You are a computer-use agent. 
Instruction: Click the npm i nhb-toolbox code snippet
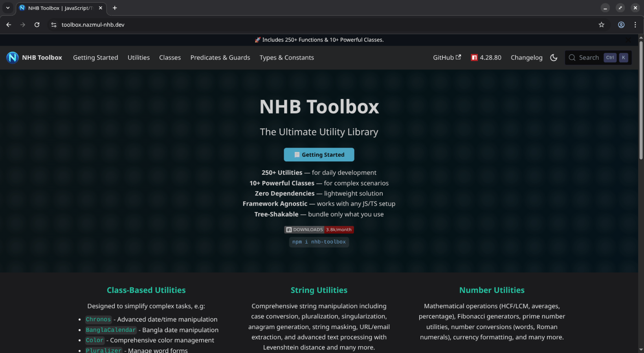pos(319,242)
